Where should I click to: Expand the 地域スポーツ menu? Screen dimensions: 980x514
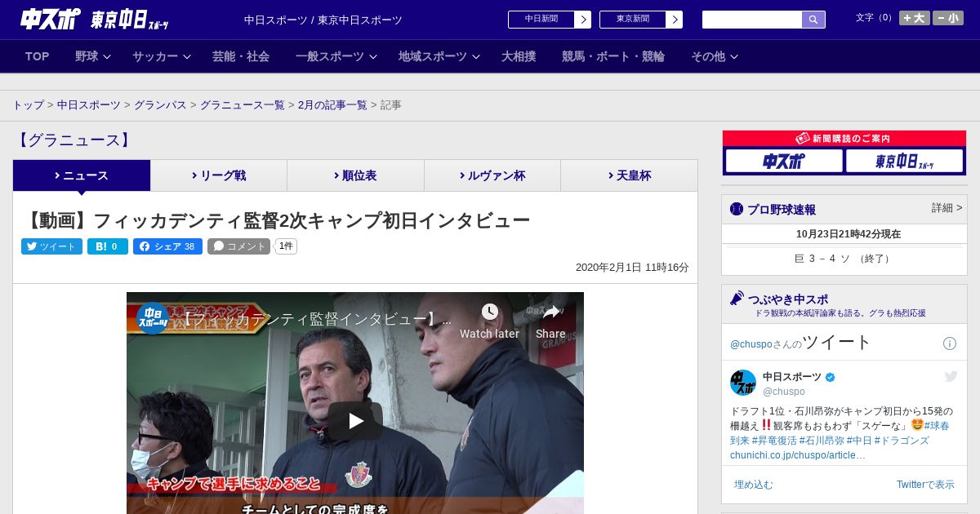click(x=439, y=56)
